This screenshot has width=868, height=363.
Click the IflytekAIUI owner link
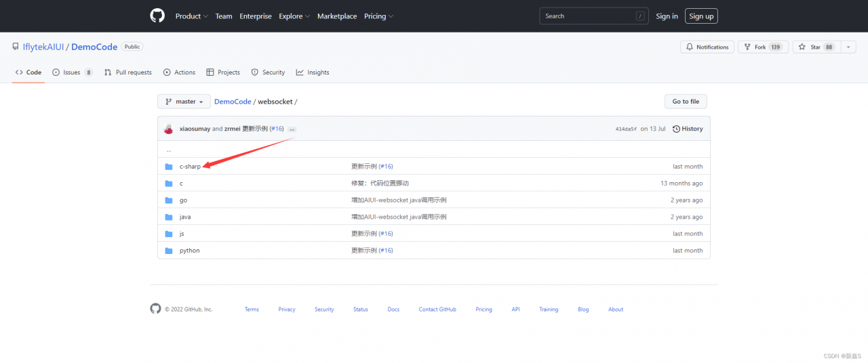click(44, 47)
